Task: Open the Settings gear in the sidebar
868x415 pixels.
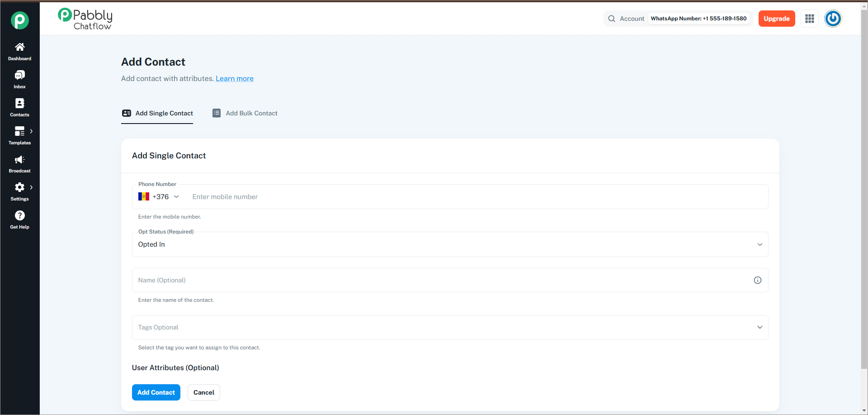Action: pyautogui.click(x=19, y=187)
